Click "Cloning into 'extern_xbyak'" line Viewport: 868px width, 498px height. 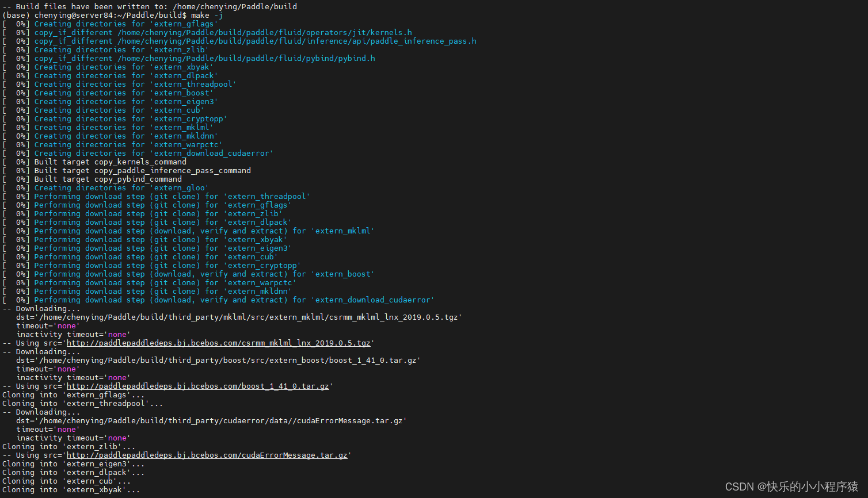click(x=71, y=489)
